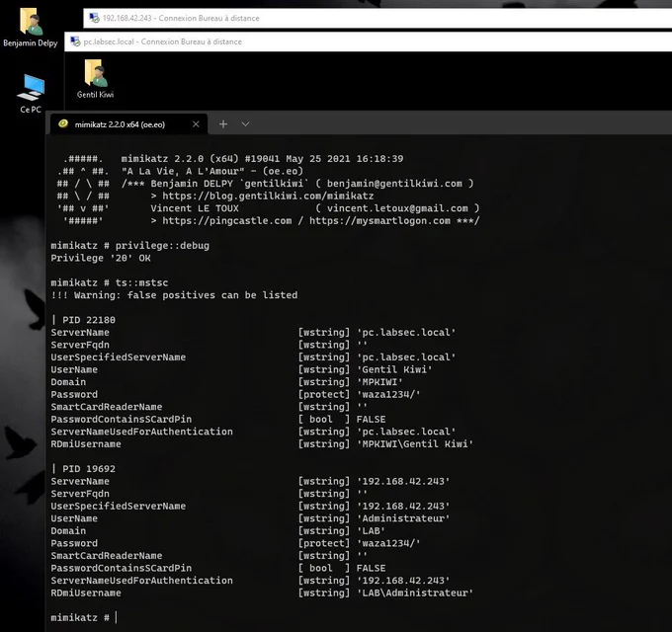Click the https://blog.gentilkiwi.com/mimikatz URL
The height and width of the screenshot is (632, 672).
[x=268, y=196]
